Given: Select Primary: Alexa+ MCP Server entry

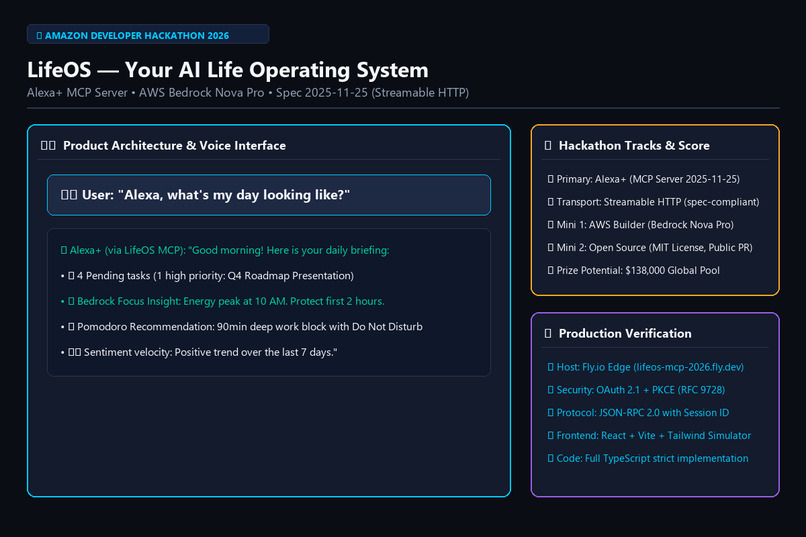Looking at the screenshot, I should pos(644,179).
